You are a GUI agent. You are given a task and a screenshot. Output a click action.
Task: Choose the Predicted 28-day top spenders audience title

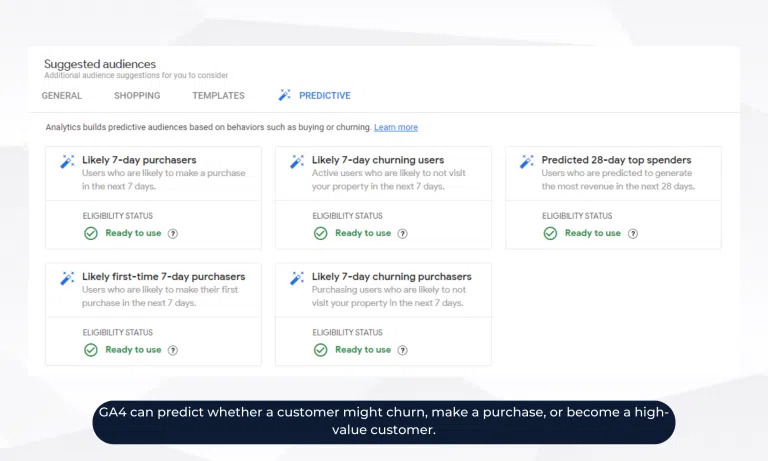[616, 160]
